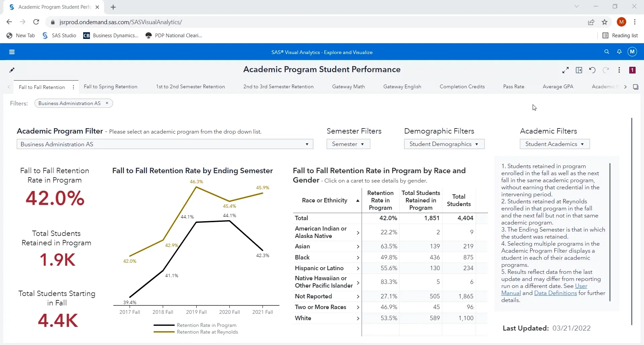
Task: Bookmark this page with star icon
Action: click(604, 22)
